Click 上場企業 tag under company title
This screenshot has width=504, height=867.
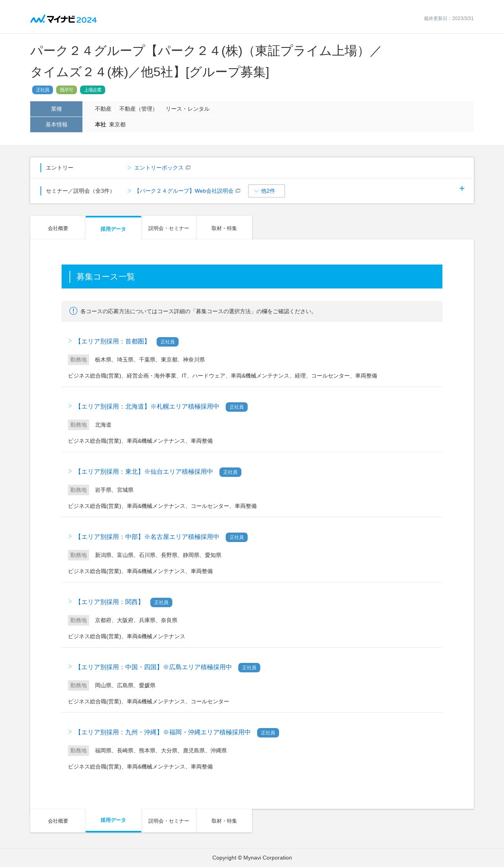point(93,90)
